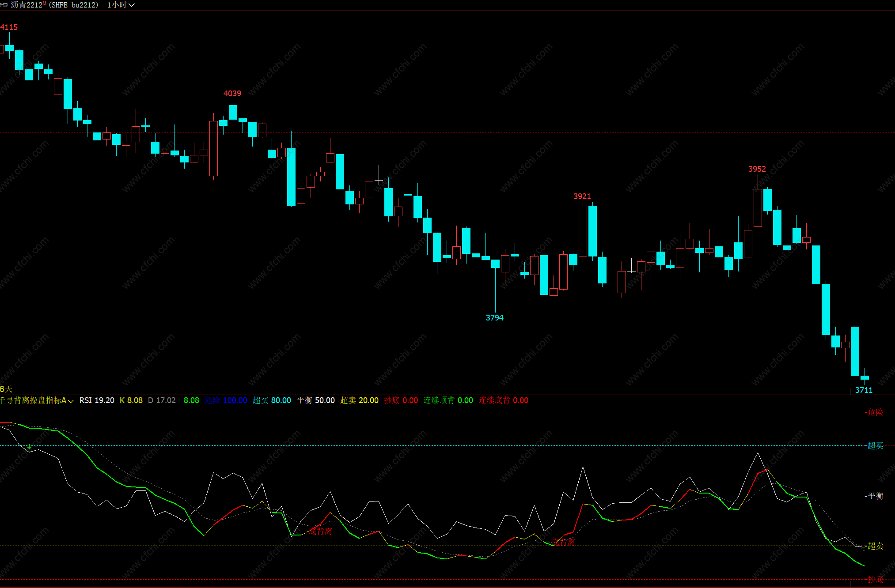Click the D 17.02 indicator value
The height and width of the screenshot is (588, 895).
pyautogui.click(x=162, y=400)
